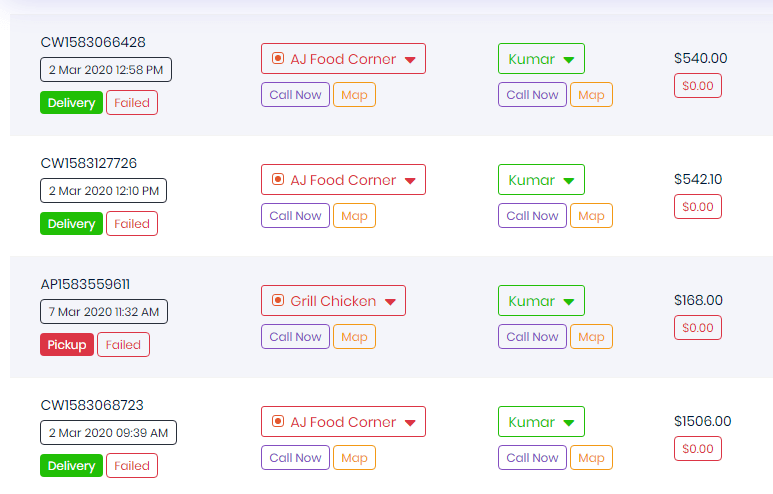Screen dimensions: 773x494
Task: Click Failed status of order CW1583068723
Action: tap(132, 466)
